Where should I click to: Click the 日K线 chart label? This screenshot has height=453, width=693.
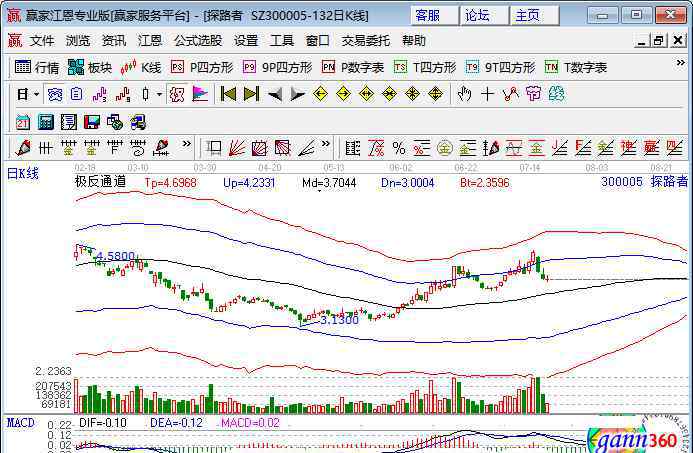(x=23, y=174)
